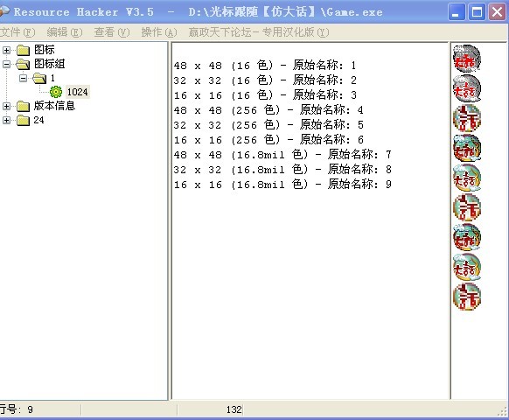Viewport: 509px width, 420px height.
Task: Click the line '48 x 48 (16.8mil 色) - 原始名称: 7'
Action: (x=282, y=155)
